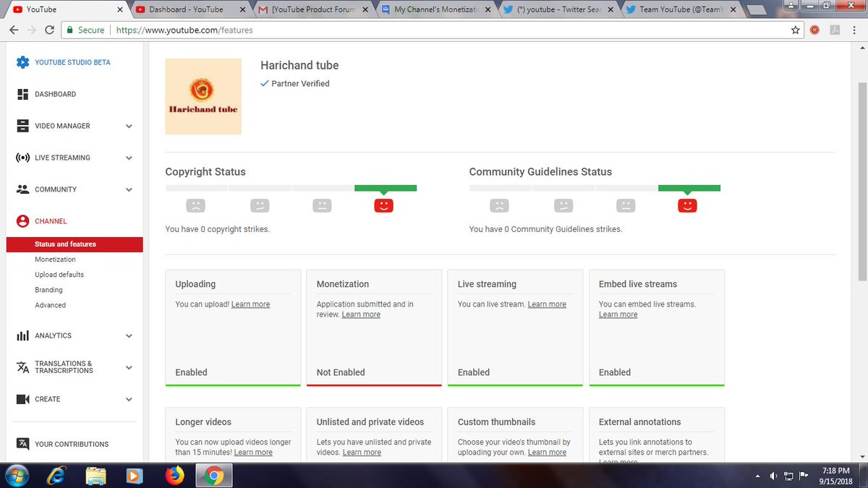Open Monetization under Channel
This screenshot has width=868, height=488.
pos(55,260)
